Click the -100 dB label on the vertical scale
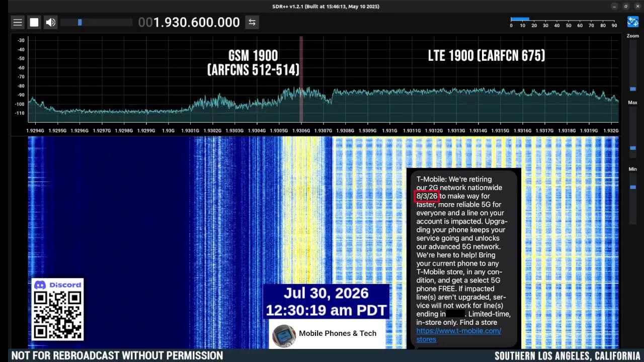644x362 pixels. click(x=20, y=104)
